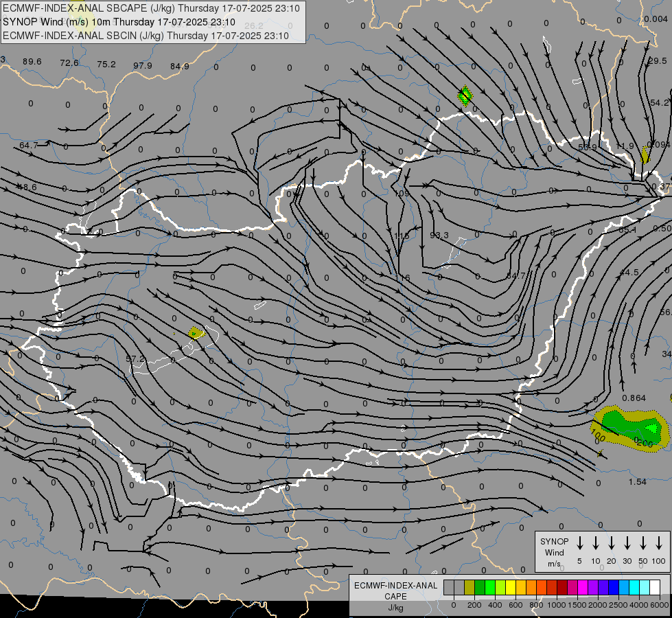Click the small olive CAPE patch near lake
Screen dimensions: 672x618
coord(196,332)
